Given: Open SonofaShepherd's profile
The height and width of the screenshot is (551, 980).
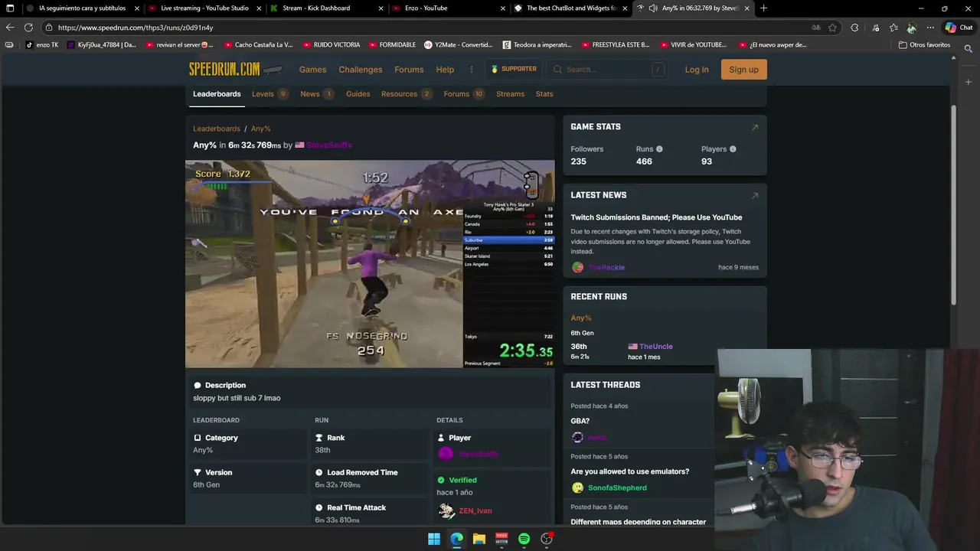Looking at the screenshot, I should [x=617, y=488].
